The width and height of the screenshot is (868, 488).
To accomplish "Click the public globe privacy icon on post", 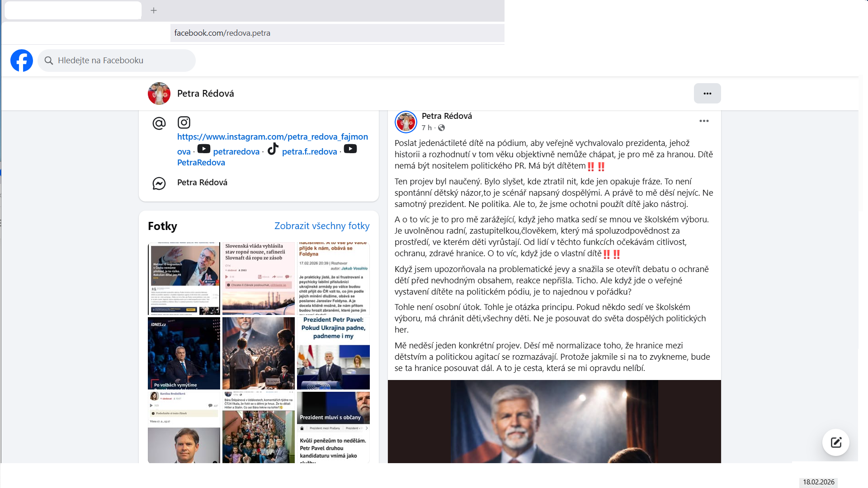I will click(x=442, y=128).
